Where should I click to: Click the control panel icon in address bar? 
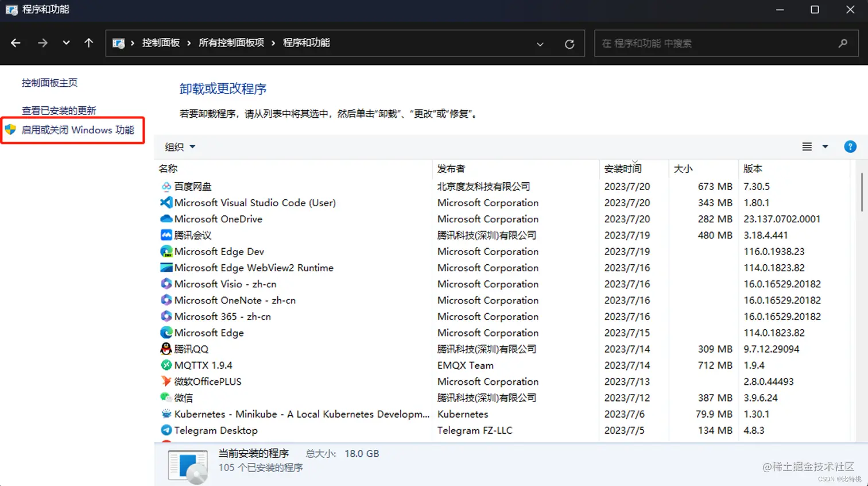click(118, 43)
